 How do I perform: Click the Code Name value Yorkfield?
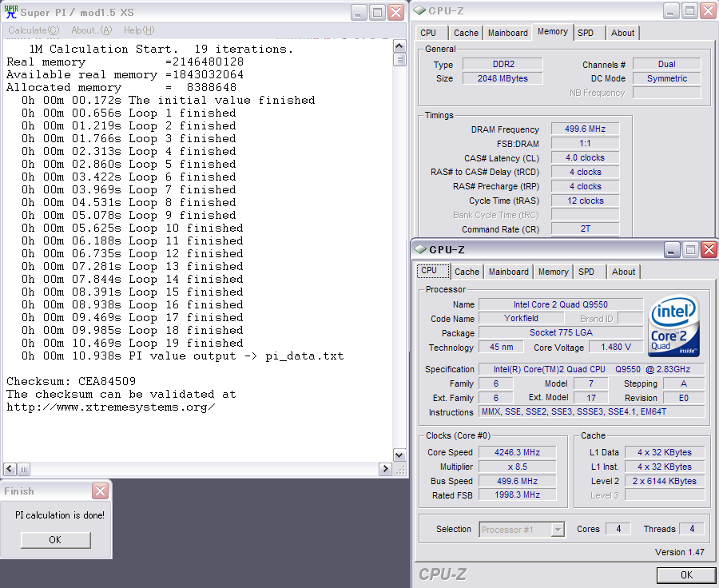click(x=521, y=318)
